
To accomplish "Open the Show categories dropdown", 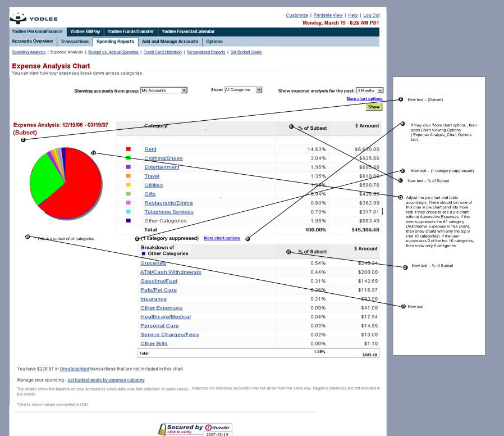I will coord(244,90).
